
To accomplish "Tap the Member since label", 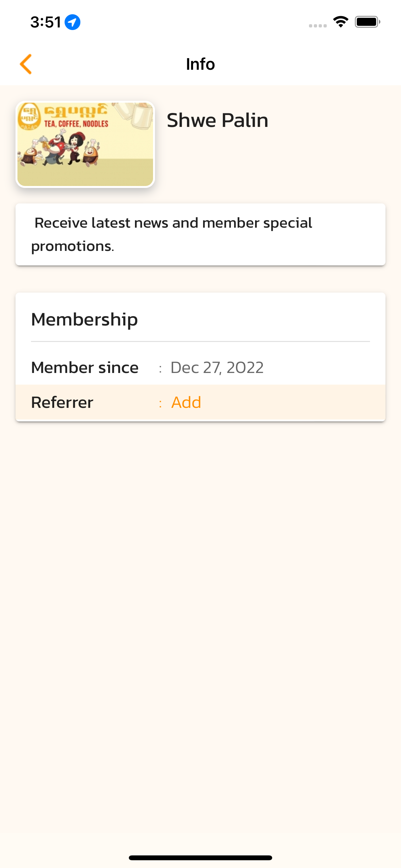I will point(85,367).
